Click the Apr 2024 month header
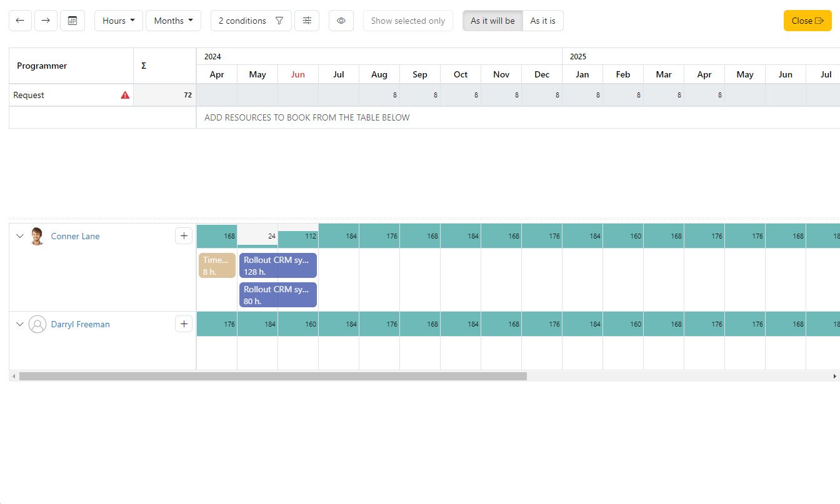 217,74
